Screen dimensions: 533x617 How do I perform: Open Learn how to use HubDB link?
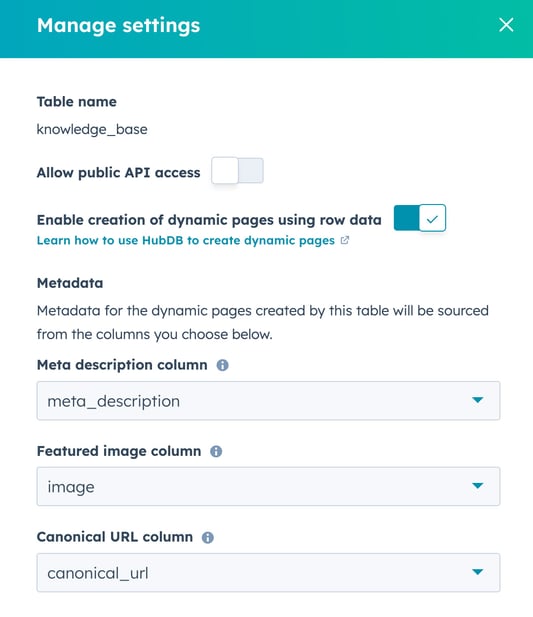(186, 240)
